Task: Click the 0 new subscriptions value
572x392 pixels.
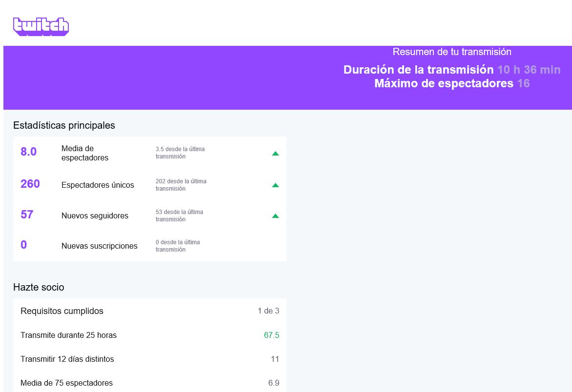Action: point(24,244)
